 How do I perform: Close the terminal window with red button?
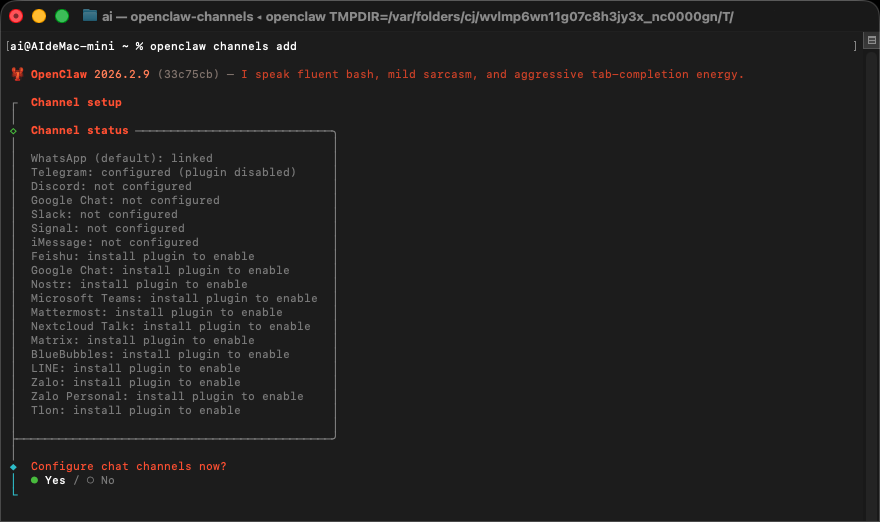[x=16, y=16]
